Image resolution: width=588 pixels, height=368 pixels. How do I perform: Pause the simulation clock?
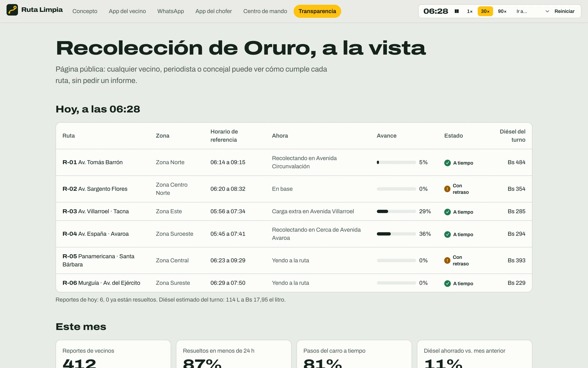point(457,11)
